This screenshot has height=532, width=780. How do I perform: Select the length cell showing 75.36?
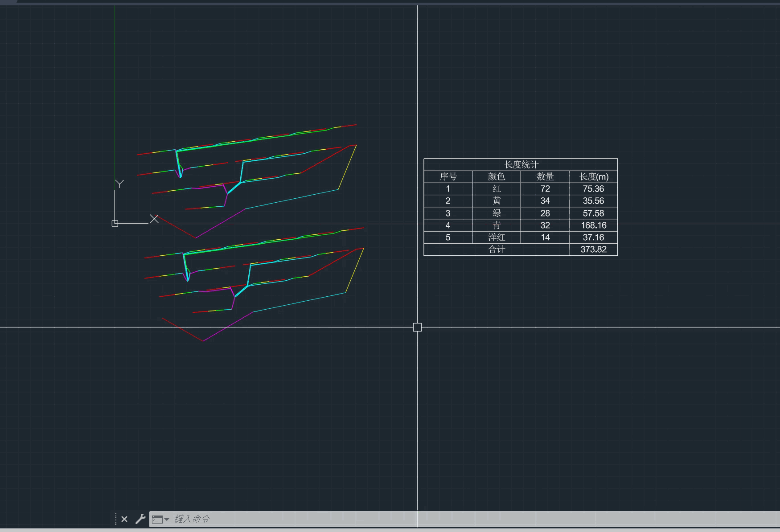(x=593, y=189)
